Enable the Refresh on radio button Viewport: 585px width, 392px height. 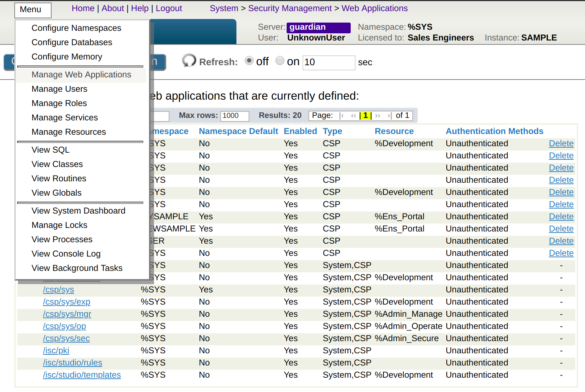pyautogui.click(x=280, y=61)
